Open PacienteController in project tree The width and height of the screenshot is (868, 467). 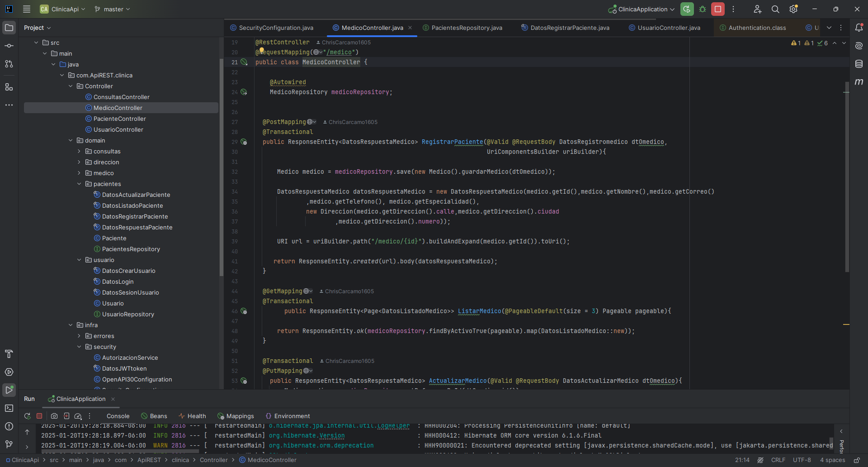(x=119, y=119)
